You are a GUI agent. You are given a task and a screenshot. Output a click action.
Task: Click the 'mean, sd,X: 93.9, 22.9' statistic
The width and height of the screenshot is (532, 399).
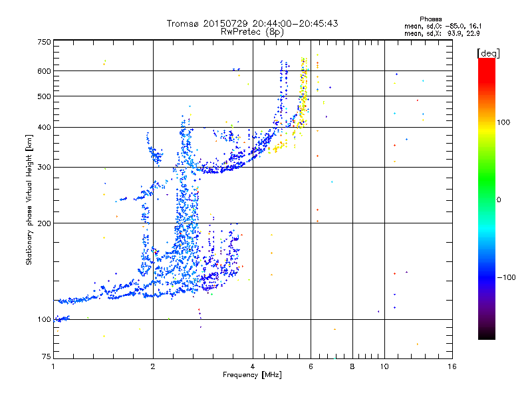pos(442,33)
